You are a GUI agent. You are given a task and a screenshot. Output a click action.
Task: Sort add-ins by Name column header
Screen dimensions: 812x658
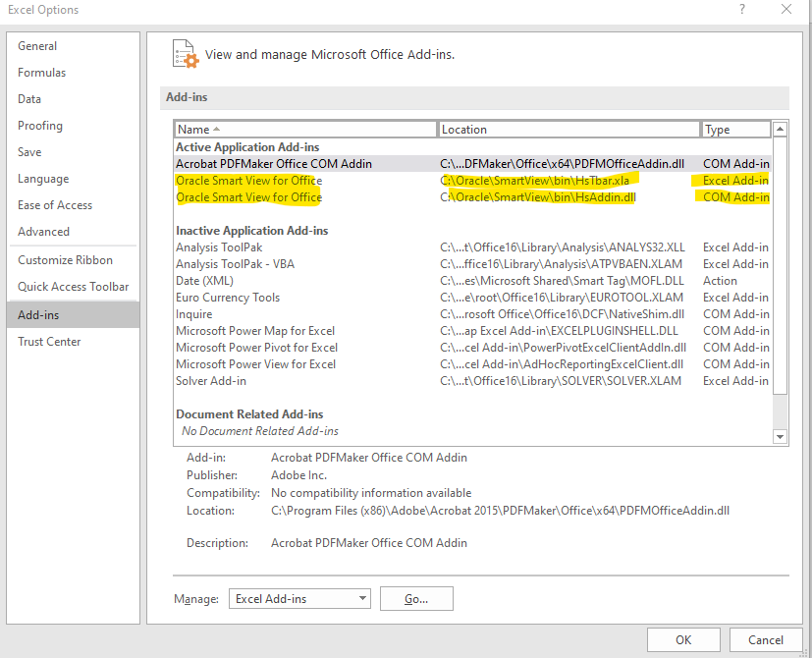[305, 129]
